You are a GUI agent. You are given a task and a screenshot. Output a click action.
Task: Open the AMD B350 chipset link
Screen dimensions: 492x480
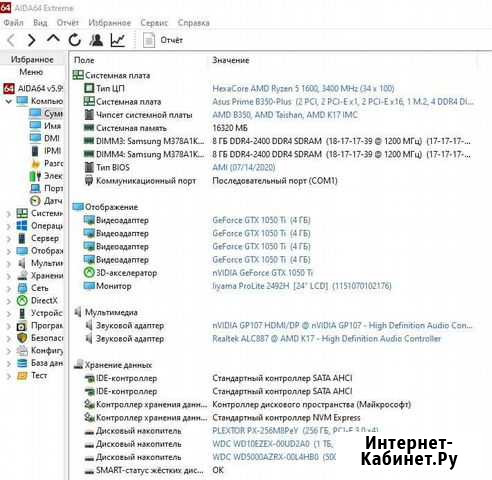(285, 115)
